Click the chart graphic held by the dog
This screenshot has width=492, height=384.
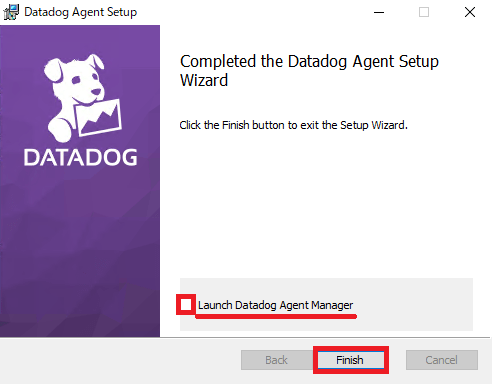click(99, 117)
